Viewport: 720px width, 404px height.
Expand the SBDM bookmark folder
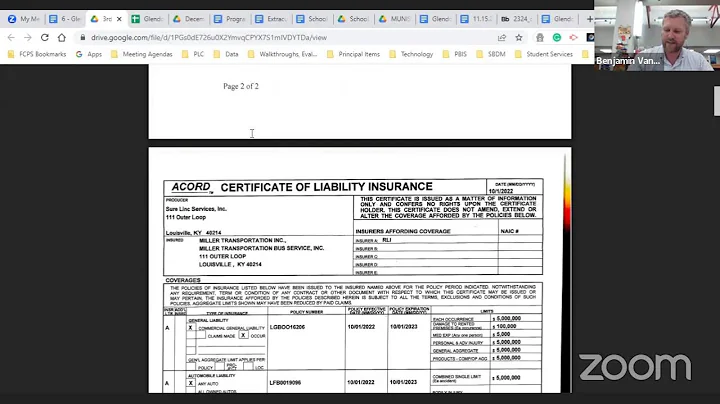(490, 54)
